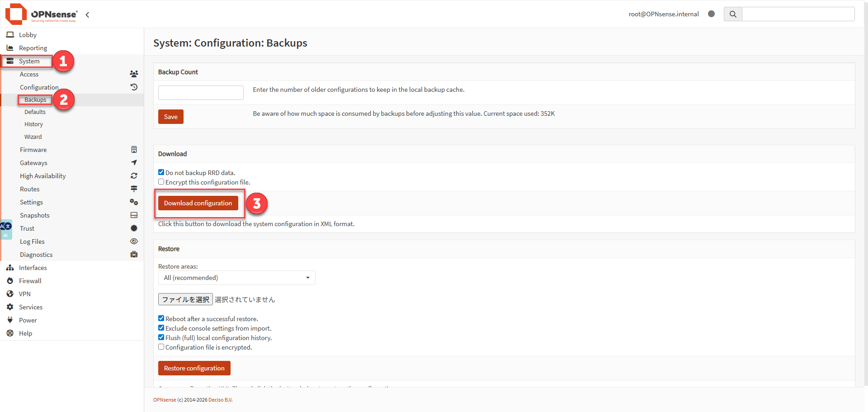Screen dimensions: 868x412
Task: Click the file chooser button
Action: (185, 299)
